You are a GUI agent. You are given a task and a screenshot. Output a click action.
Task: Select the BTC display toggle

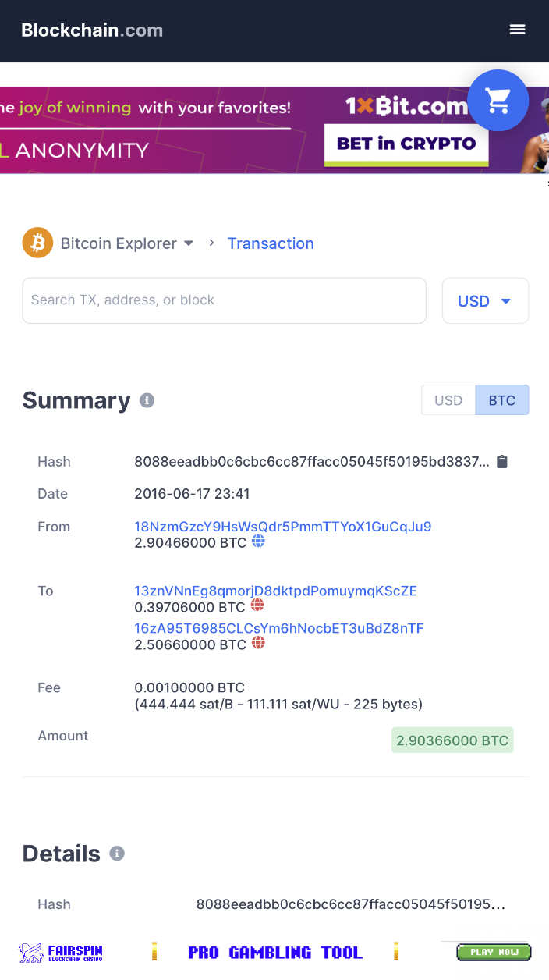[501, 400]
